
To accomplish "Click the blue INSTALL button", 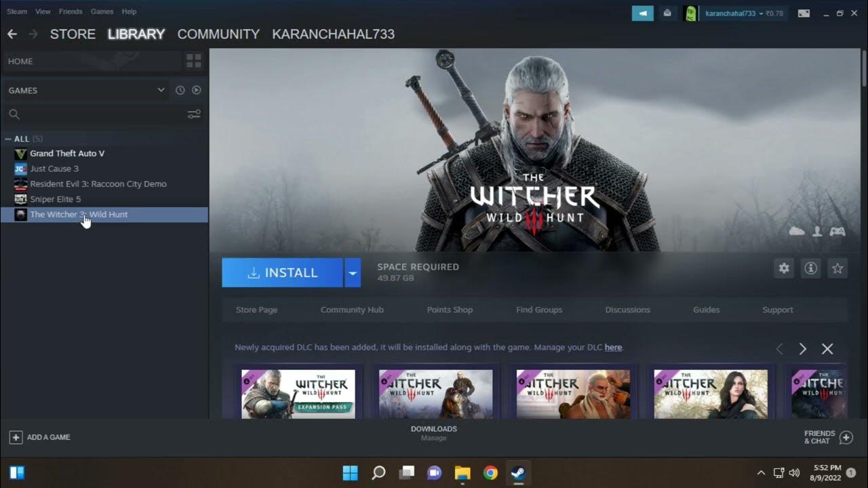I will [282, 272].
